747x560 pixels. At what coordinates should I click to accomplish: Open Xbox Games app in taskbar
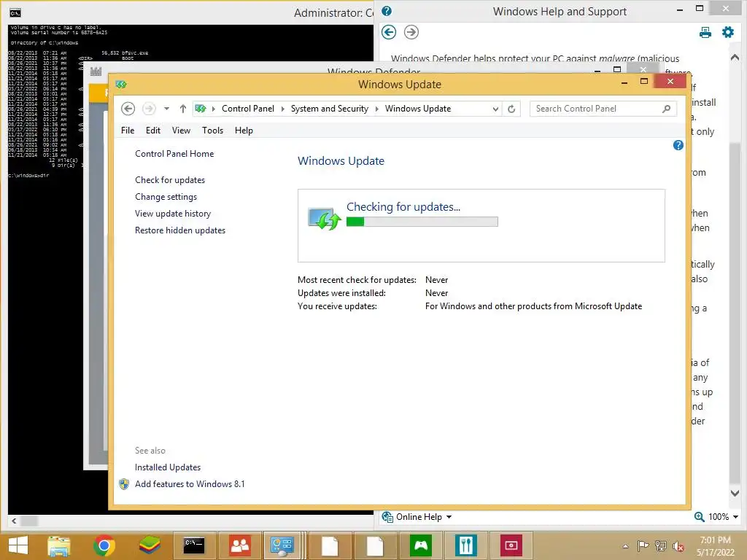pyautogui.click(x=421, y=545)
